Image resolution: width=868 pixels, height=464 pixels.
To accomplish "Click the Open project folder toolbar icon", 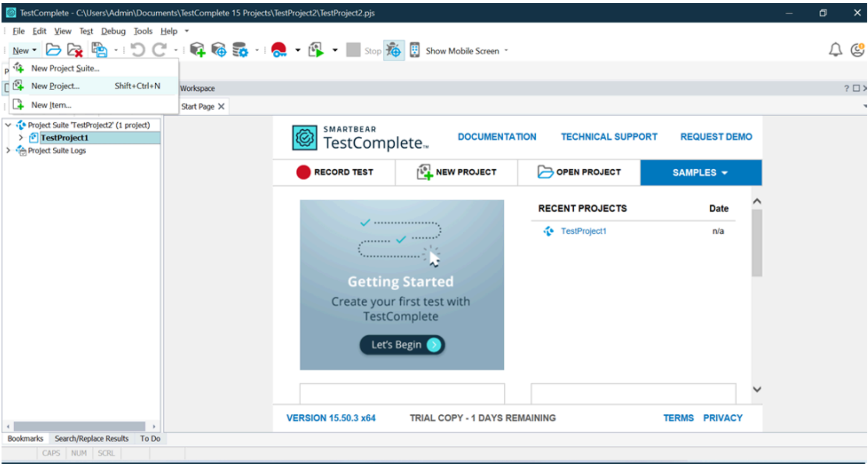I will click(x=53, y=50).
